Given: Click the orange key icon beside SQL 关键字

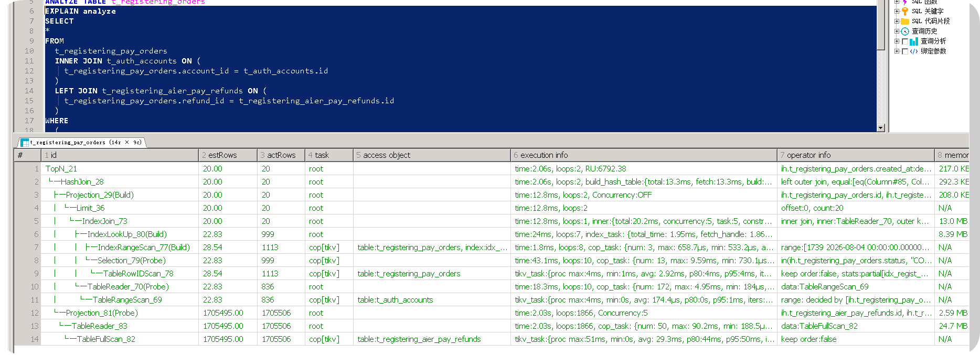Looking at the screenshot, I should (905, 11).
